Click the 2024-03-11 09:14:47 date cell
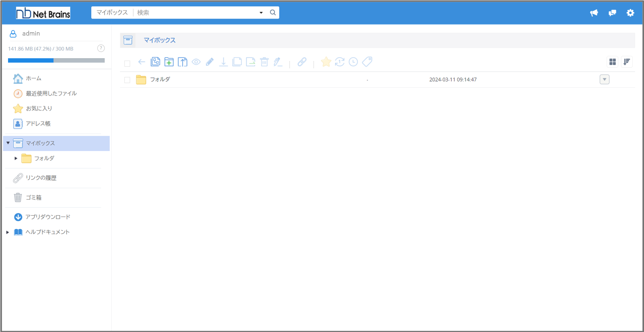The height and width of the screenshot is (332, 644). point(453,80)
